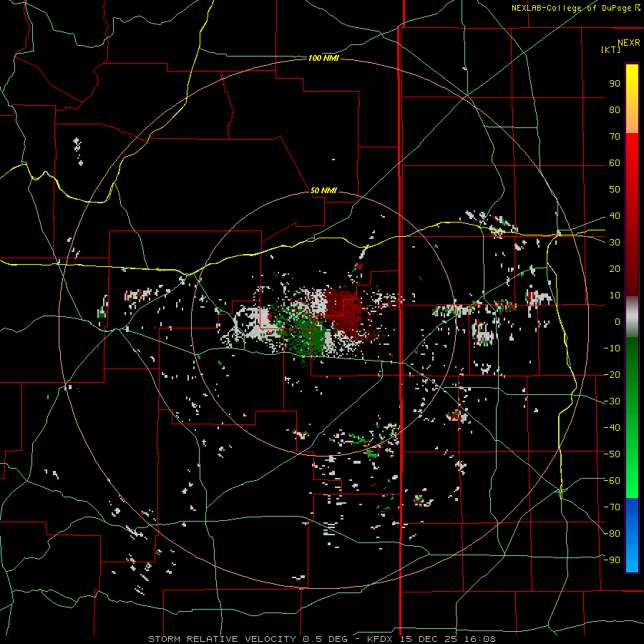The image size is (644, 644).
Task: Click the -50 value on velocity scale
Action: [x=612, y=454]
